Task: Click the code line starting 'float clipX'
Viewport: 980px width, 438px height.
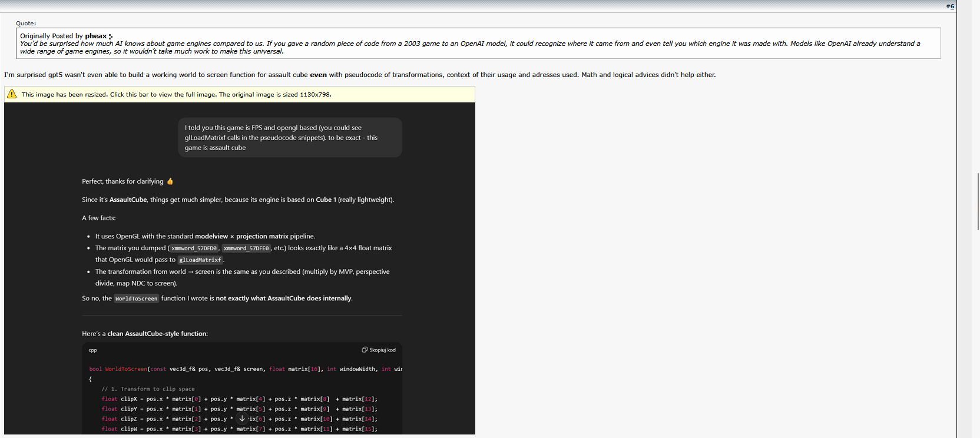Action: pyautogui.click(x=239, y=399)
